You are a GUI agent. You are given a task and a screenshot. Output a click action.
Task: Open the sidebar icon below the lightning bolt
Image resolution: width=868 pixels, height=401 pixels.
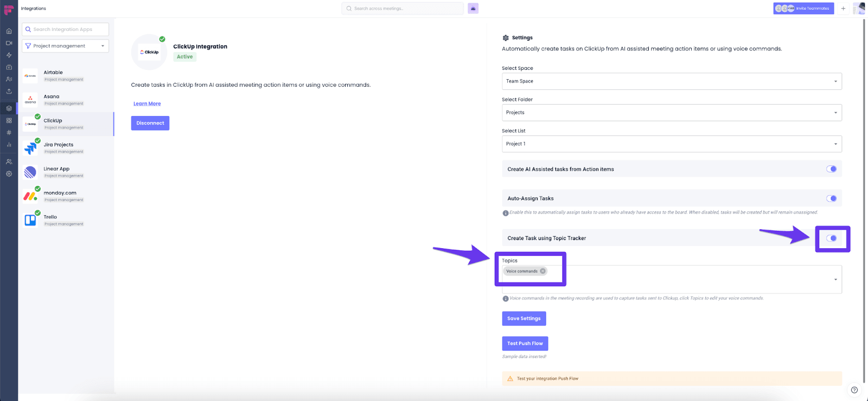tap(9, 67)
